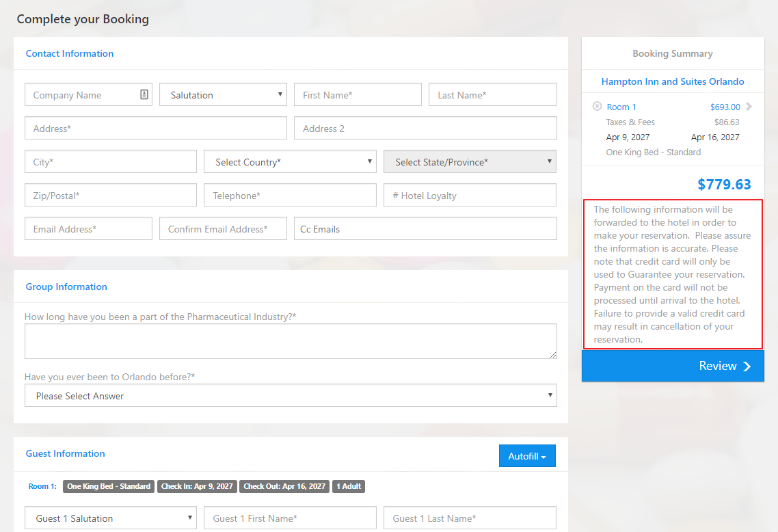Click the Taxes & Fees label
This screenshot has width=778, height=532.
[630, 122]
